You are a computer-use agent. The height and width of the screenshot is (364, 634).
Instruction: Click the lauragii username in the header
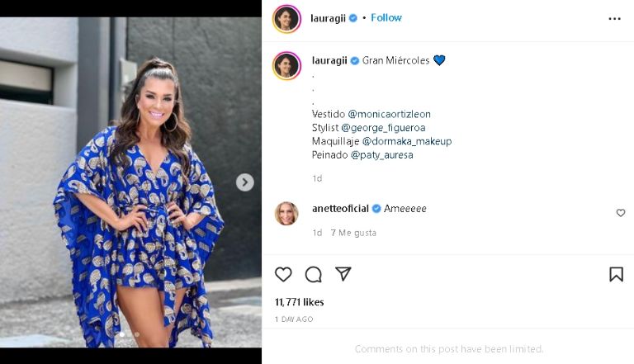click(329, 17)
